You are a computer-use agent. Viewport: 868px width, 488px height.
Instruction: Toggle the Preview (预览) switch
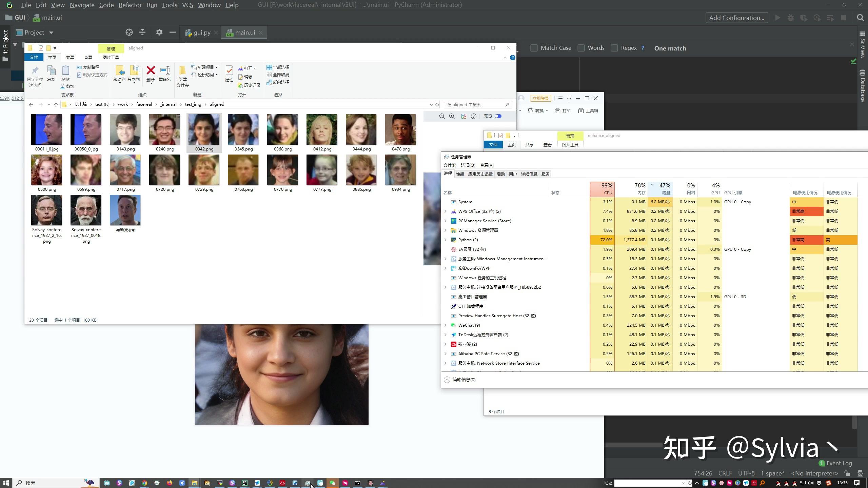pos(498,116)
